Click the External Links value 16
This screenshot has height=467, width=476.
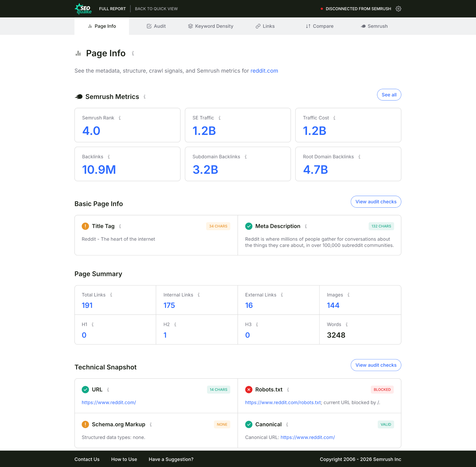point(249,305)
